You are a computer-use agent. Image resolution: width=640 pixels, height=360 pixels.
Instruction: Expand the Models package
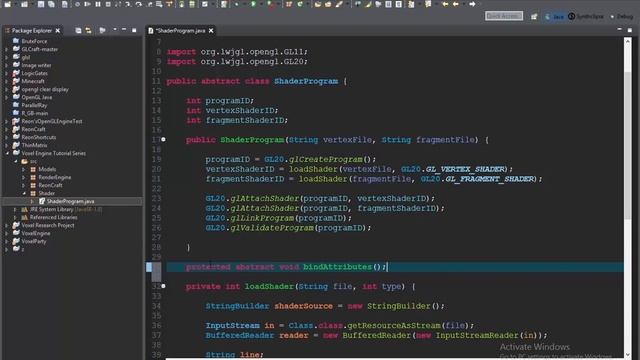(24, 169)
